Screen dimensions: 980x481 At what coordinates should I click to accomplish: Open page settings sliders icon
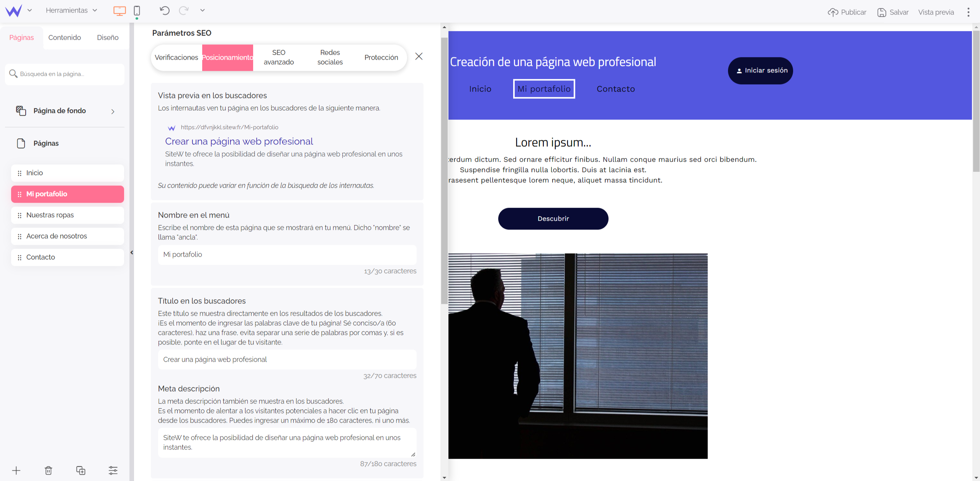click(113, 470)
